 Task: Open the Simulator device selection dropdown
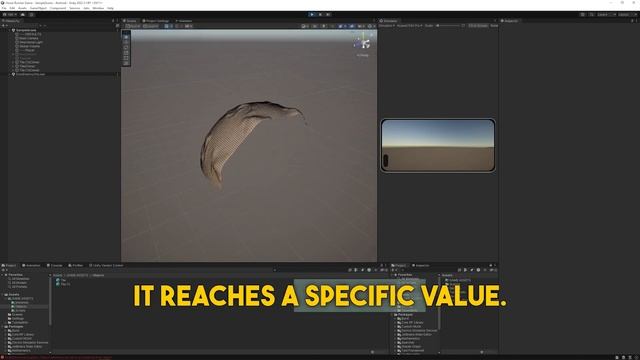pyautogui.click(x=409, y=26)
